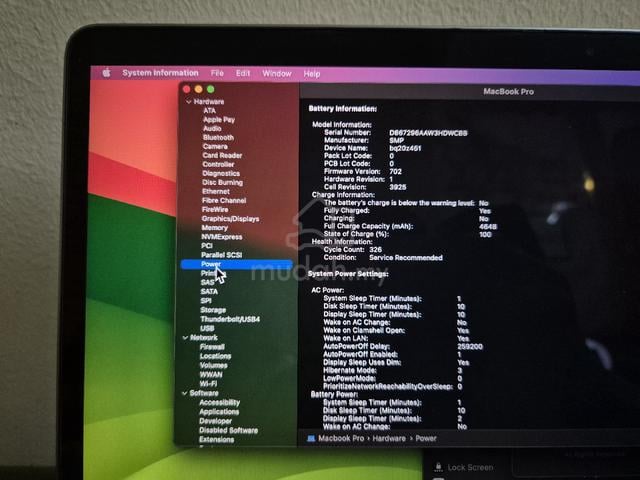This screenshot has height=480, width=640.
Task: Click the yellow minimize window button
Action: [198, 89]
